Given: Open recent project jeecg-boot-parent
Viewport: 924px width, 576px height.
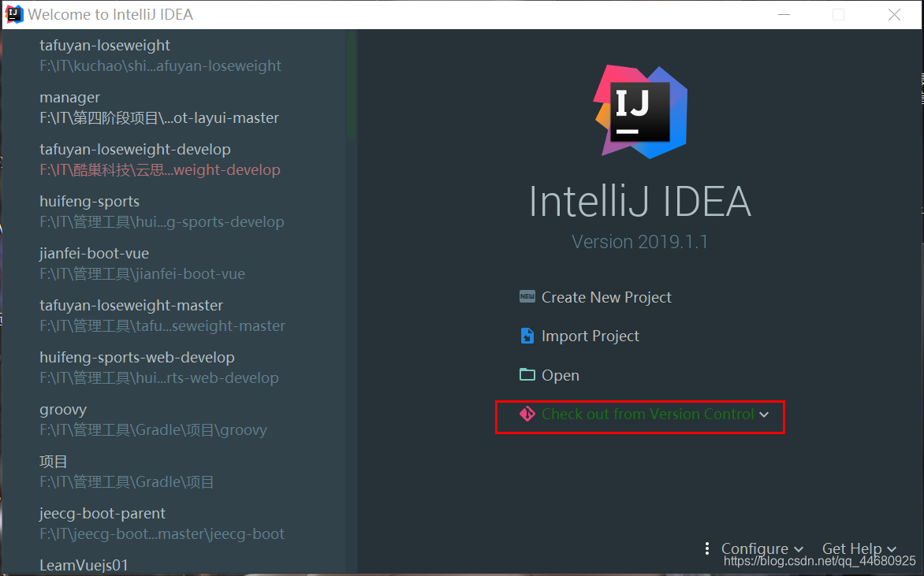Looking at the screenshot, I should click(x=102, y=514).
